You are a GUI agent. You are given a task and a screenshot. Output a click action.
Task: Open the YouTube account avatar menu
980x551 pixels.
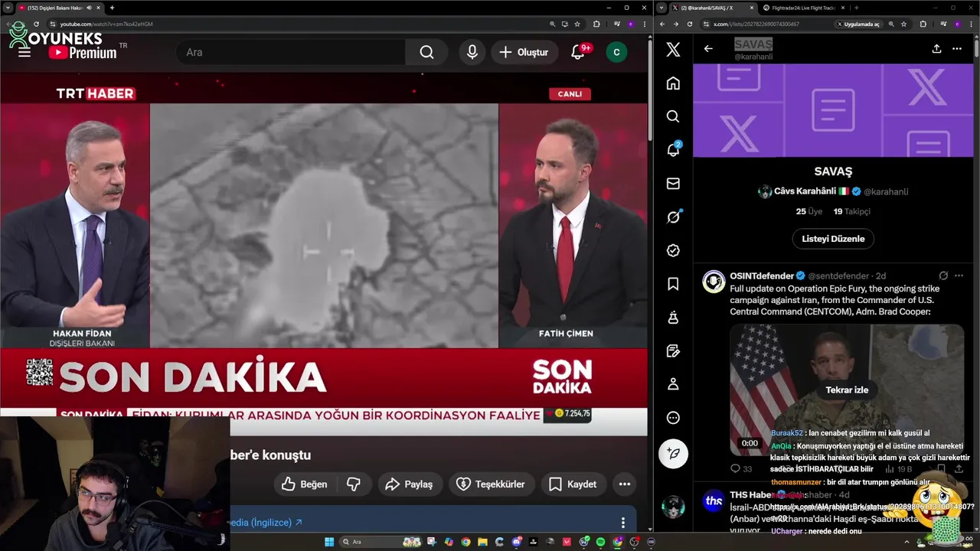[x=616, y=52]
